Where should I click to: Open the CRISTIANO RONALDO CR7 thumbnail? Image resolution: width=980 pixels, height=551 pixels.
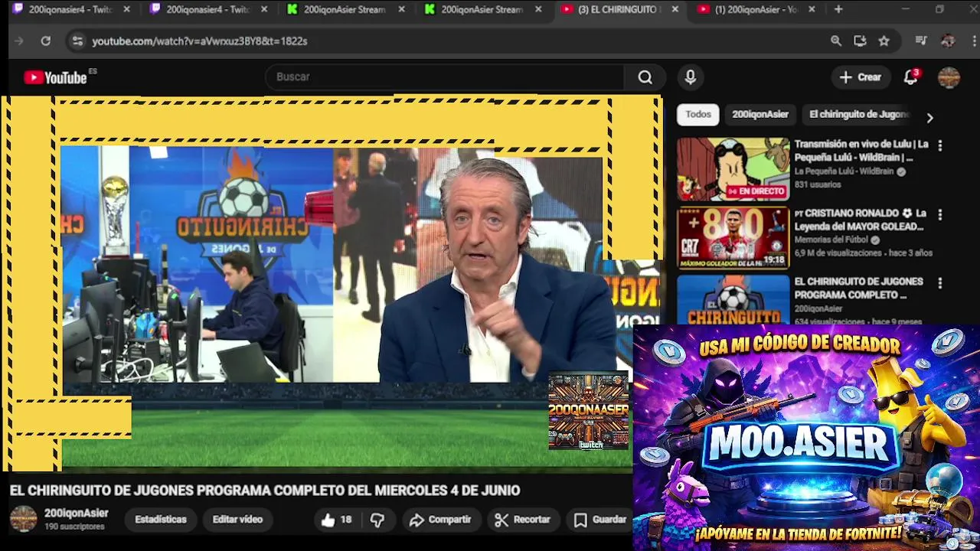733,238
